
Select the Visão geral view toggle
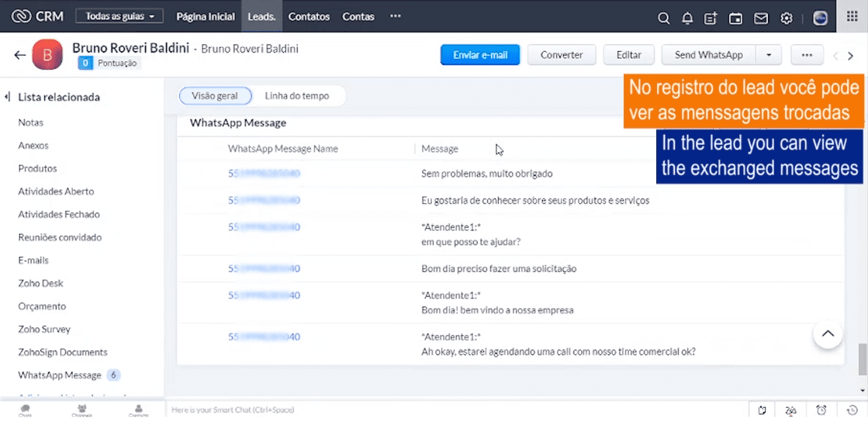(x=215, y=96)
